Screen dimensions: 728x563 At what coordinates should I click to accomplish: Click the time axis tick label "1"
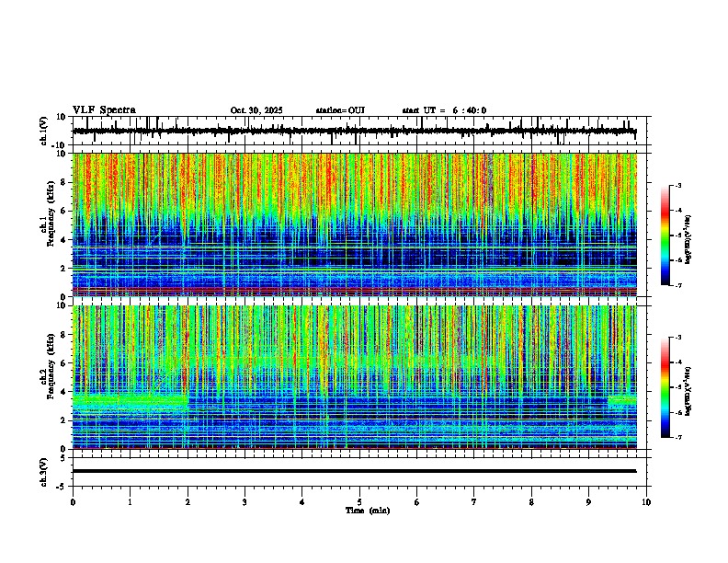130,502
